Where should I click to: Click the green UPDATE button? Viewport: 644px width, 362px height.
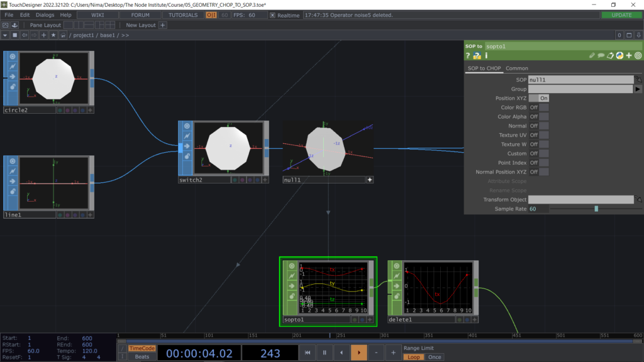click(621, 15)
